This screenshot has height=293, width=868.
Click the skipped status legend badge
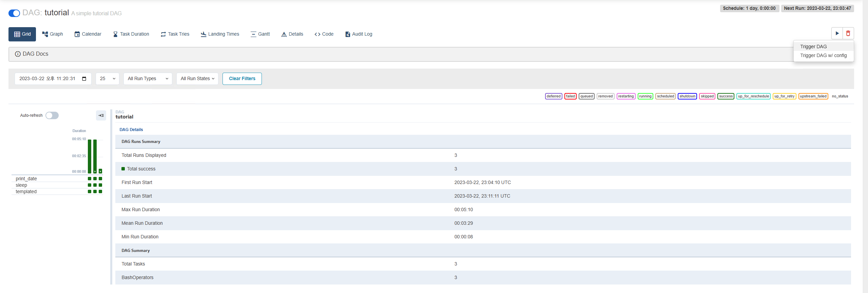[x=707, y=96]
